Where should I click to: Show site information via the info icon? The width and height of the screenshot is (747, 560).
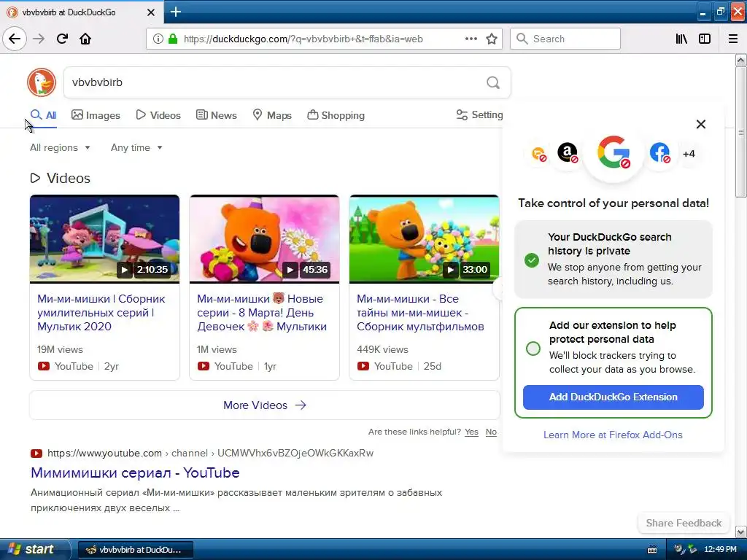(x=158, y=39)
